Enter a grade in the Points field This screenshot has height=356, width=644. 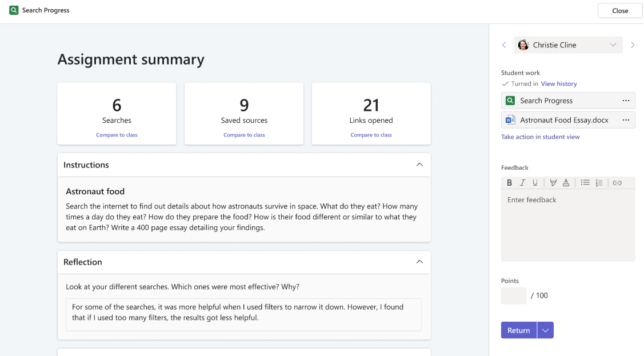point(513,295)
